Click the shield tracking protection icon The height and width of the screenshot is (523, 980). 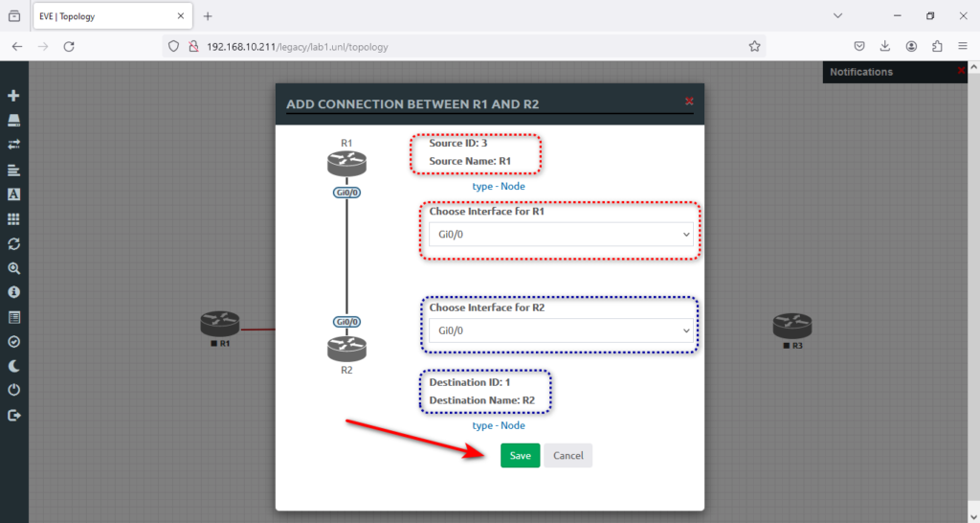click(174, 46)
